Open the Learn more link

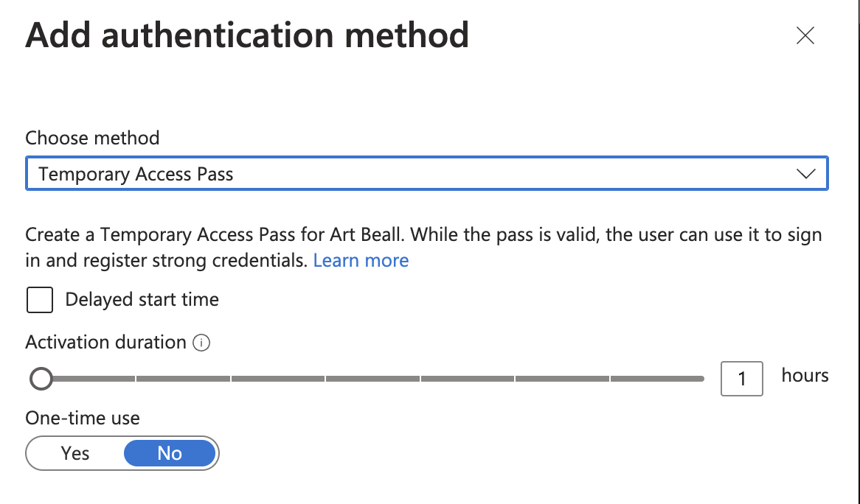tap(361, 259)
